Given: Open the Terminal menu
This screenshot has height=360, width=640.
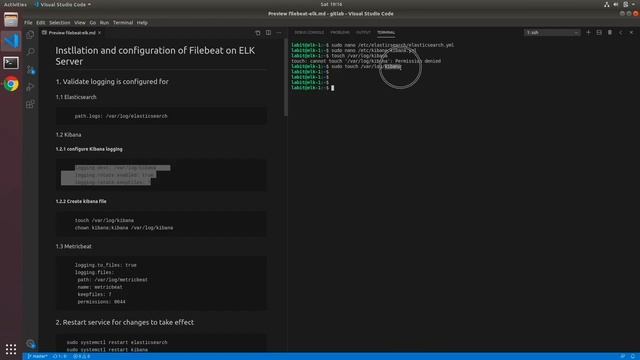Looking at the screenshot, I should [x=123, y=23].
